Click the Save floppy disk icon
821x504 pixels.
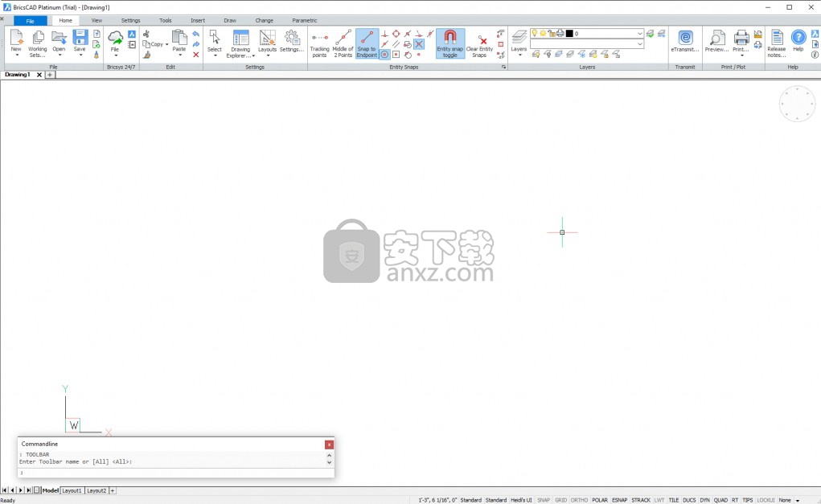pyautogui.click(x=80, y=38)
